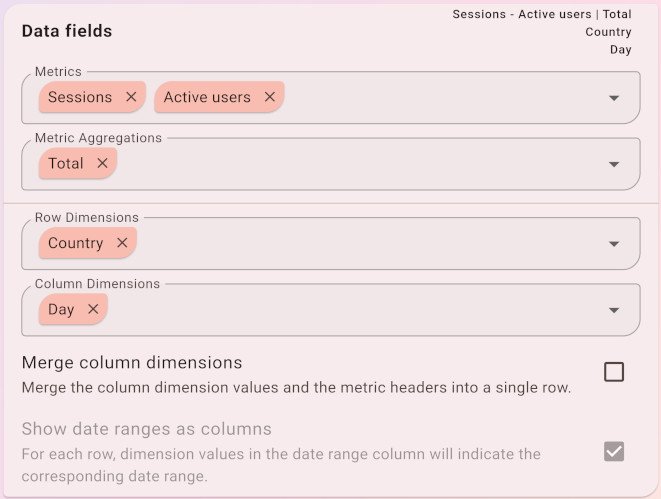The width and height of the screenshot is (661, 499).
Task: Click the Day chip label
Action: coord(61,309)
